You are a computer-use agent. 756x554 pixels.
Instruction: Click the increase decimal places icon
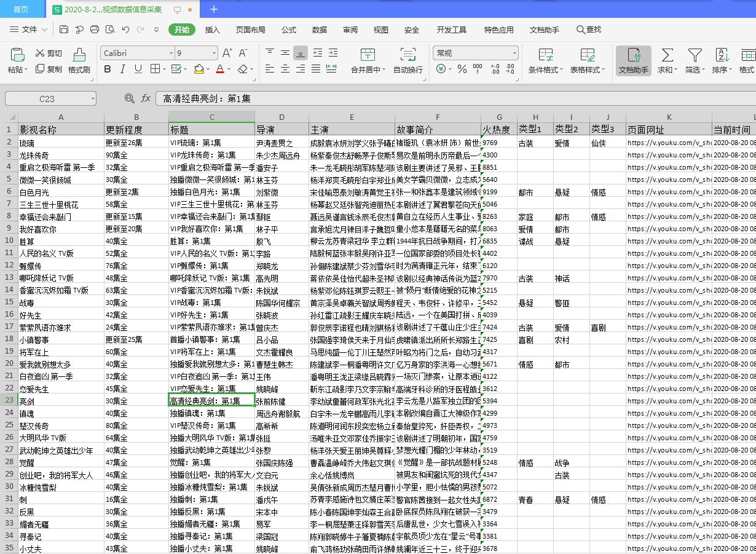pos(494,69)
